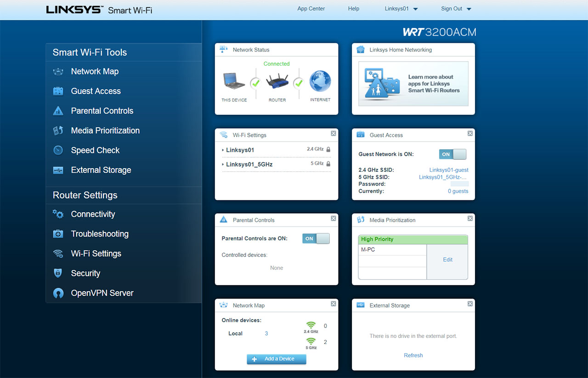
Task: Open the Linksys01 account dropdown
Action: coord(401,9)
